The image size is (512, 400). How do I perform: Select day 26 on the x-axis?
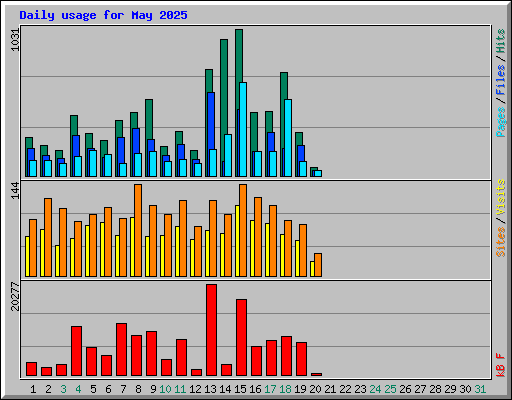point(405,389)
